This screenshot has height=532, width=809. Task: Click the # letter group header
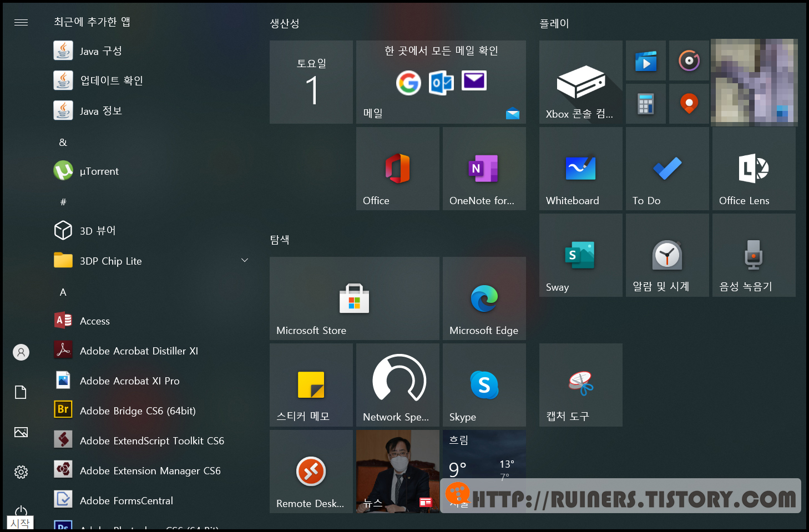(x=63, y=202)
